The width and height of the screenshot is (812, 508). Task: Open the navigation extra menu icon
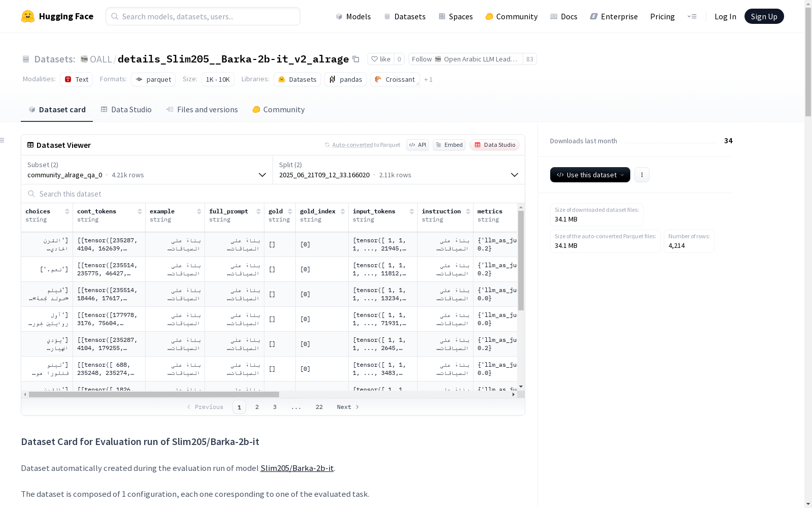coord(692,16)
